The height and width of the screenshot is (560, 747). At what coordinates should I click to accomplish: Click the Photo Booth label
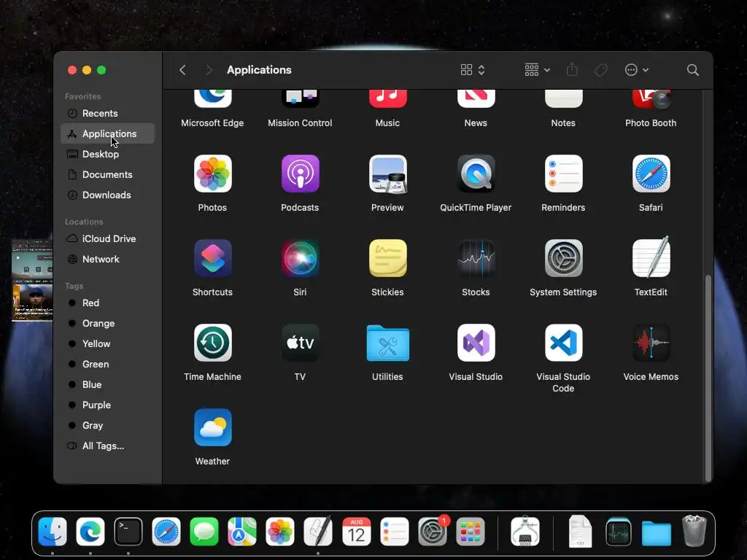tap(651, 122)
